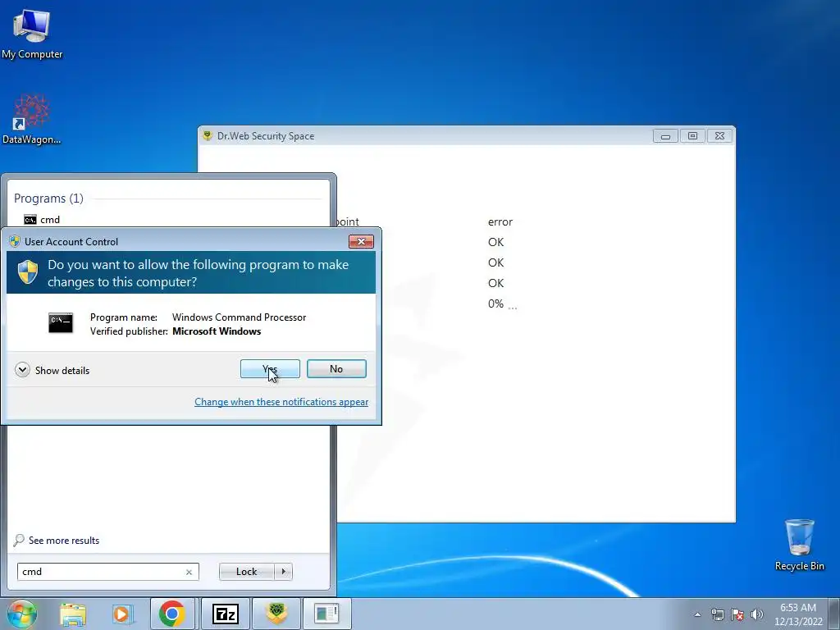Expand Show details chevron
Viewport: 840px width, 630px height.
[22, 370]
